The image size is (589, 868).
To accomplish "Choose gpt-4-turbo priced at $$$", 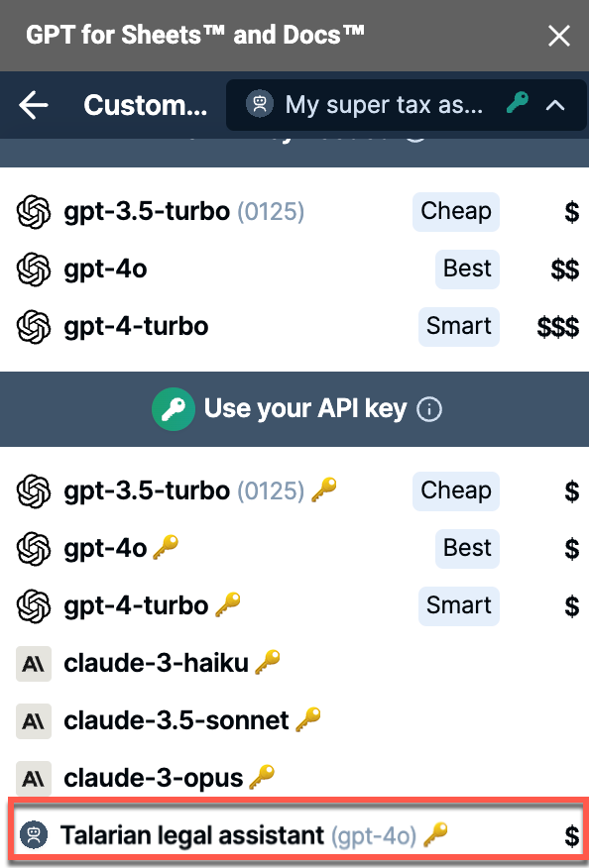I will 294,327.
